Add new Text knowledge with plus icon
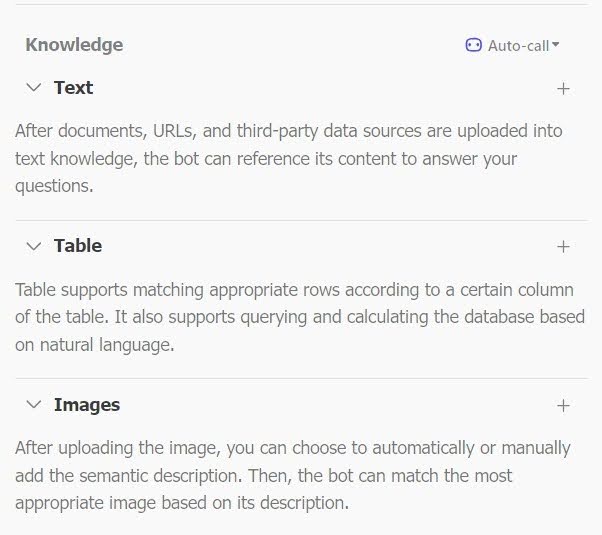This screenshot has height=535, width=602. tap(563, 89)
